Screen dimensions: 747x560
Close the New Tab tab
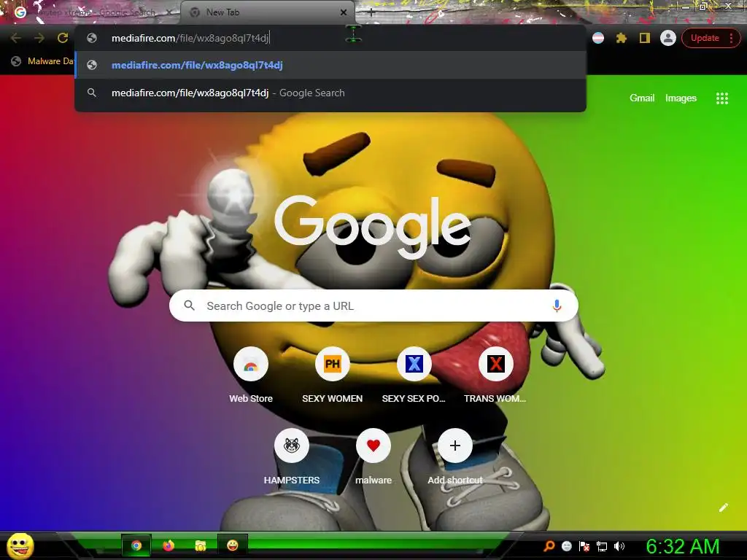[x=344, y=12]
